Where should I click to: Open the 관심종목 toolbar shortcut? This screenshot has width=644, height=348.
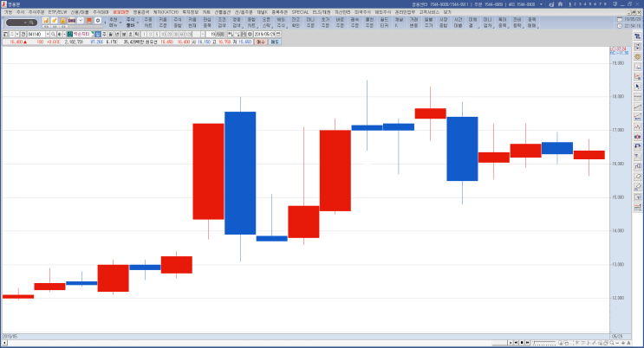[207, 23]
